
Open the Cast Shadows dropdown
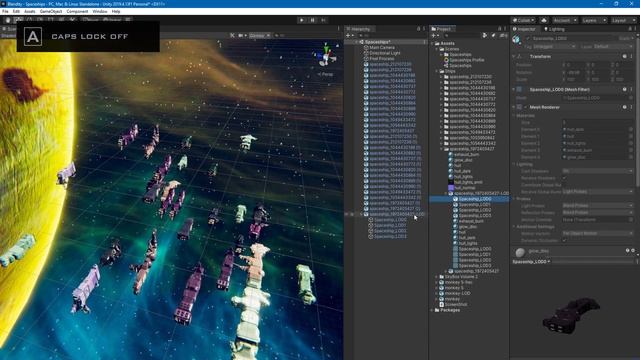(598, 171)
